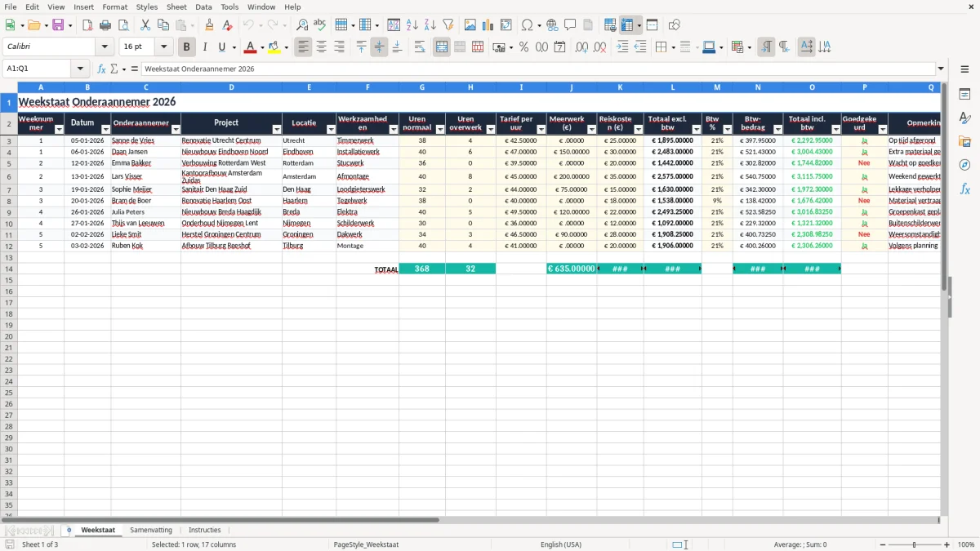
Task: Toggle Align Left
Action: click(304, 47)
